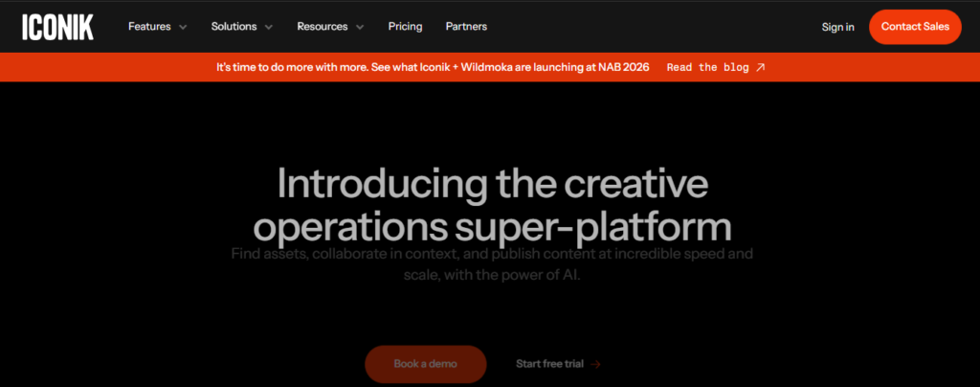The height and width of the screenshot is (387, 980).
Task: Expand the chevron next to Resources
Action: 360,28
